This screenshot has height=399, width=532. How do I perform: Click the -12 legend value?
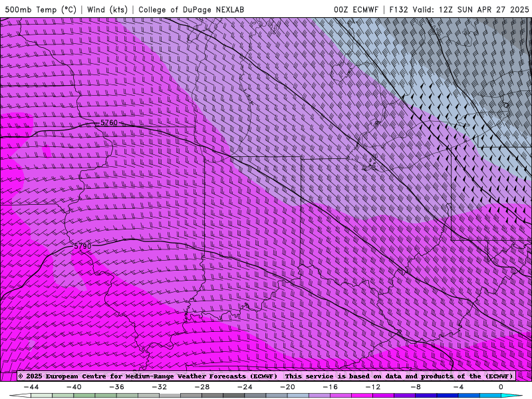pos(373,387)
